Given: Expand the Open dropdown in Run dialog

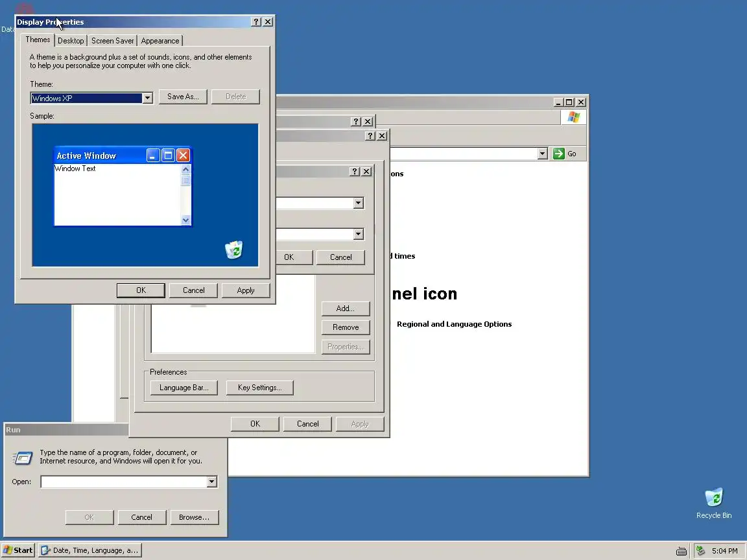Looking at the screenshot, I should point(212,482).
